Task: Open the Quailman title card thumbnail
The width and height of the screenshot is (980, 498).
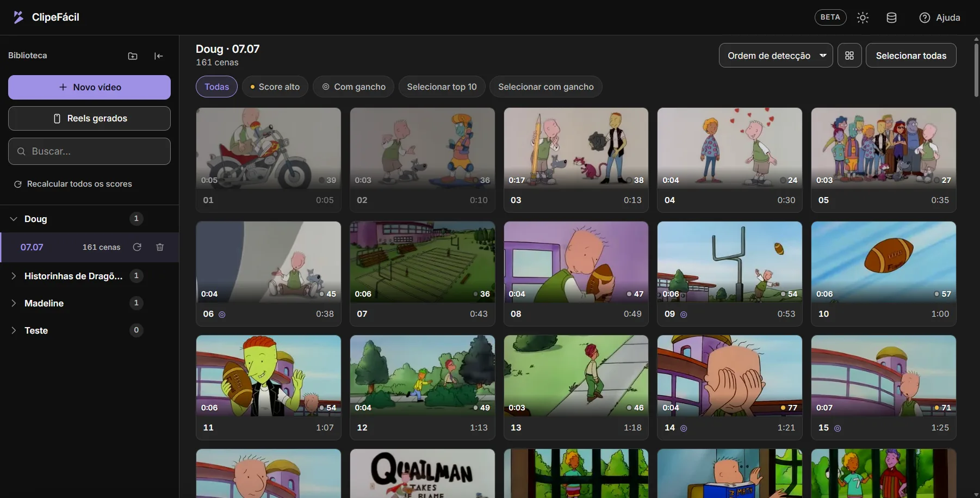Action: pyautogui.click(x=423, y=474)
